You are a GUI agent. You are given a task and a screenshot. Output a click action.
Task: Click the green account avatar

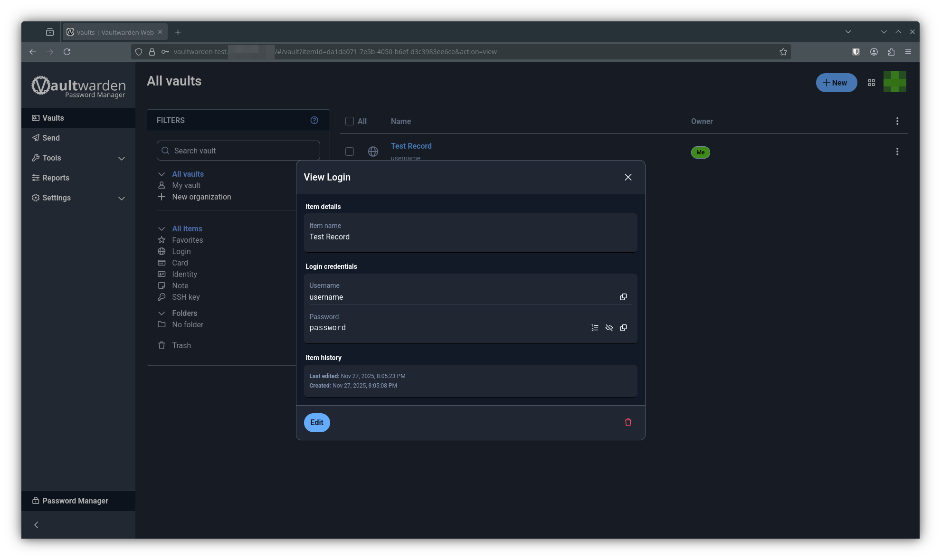coord(894,82)
